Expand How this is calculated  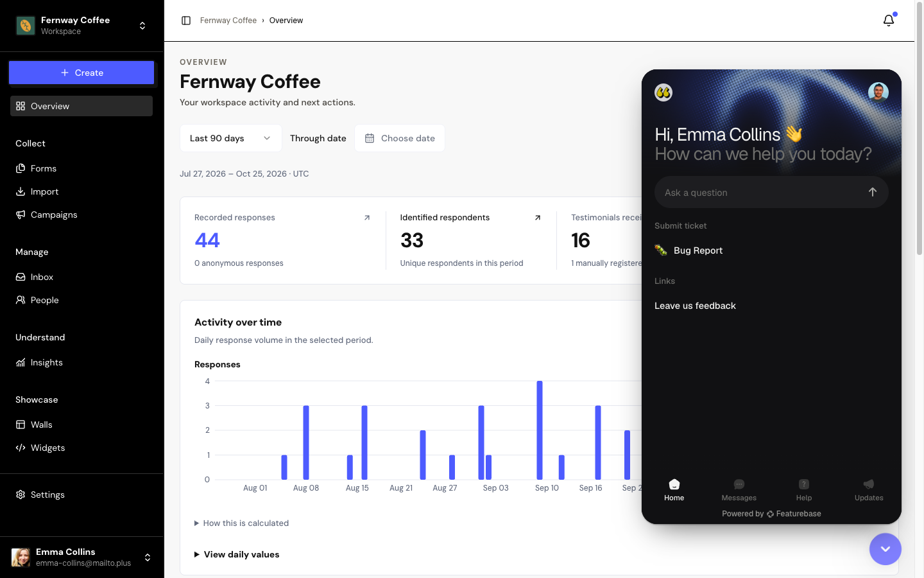(x=242, y=523)
